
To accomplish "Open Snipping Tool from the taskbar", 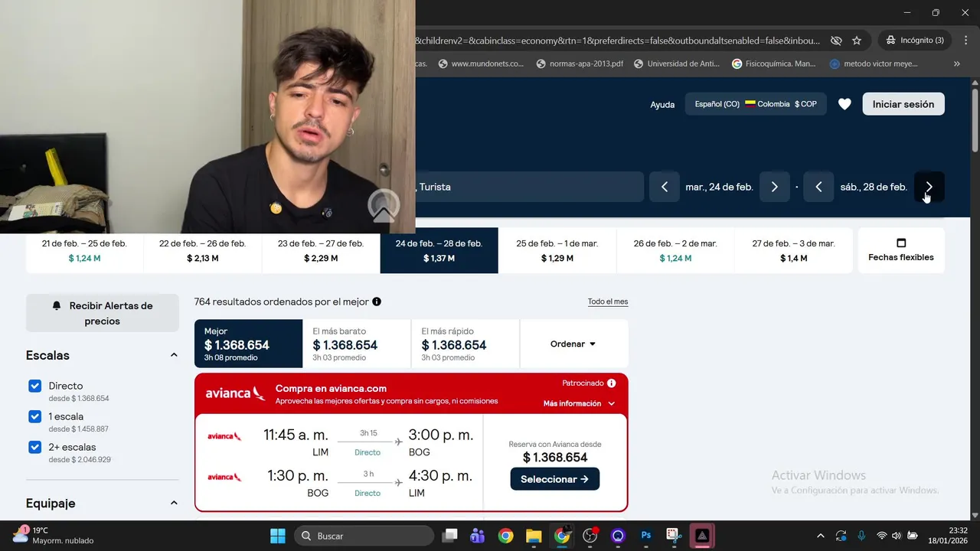I will click(674, 536).
